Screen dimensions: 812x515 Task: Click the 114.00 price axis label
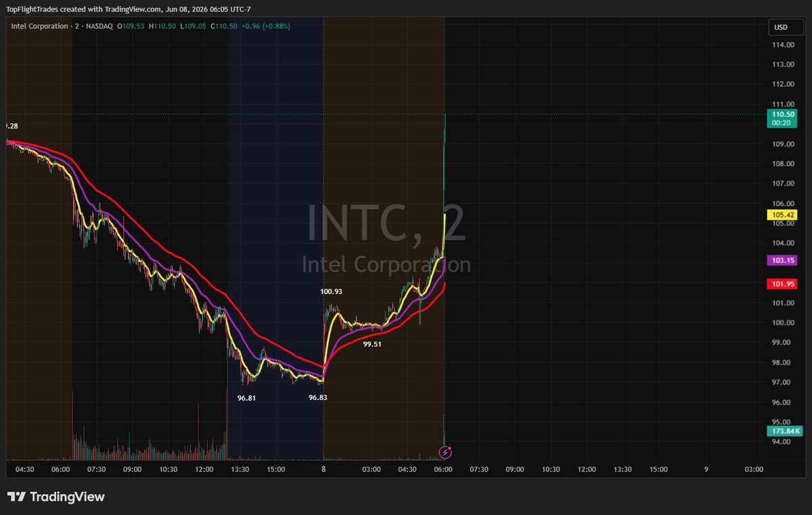click(x=784, y=45)
